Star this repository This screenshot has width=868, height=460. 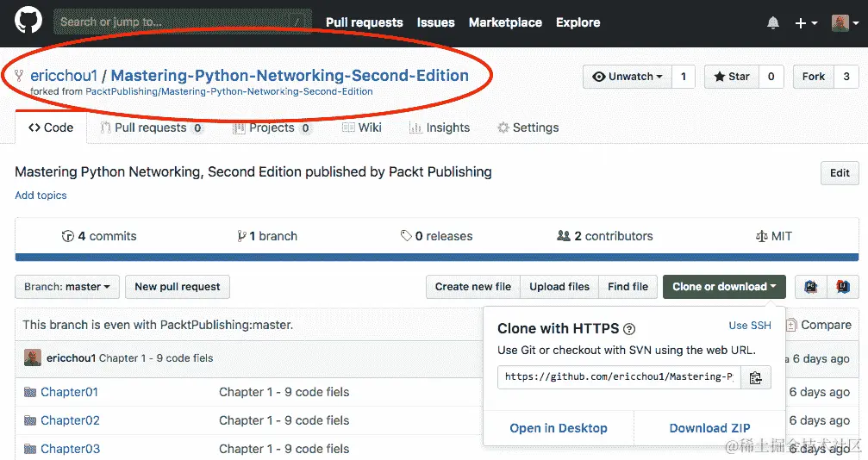pyautogui.click(x=731, y=77)
